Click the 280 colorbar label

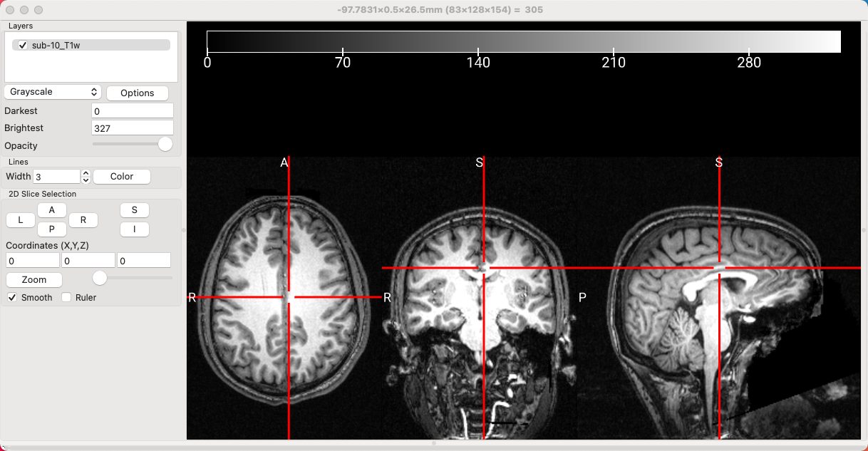coord(749,63)
